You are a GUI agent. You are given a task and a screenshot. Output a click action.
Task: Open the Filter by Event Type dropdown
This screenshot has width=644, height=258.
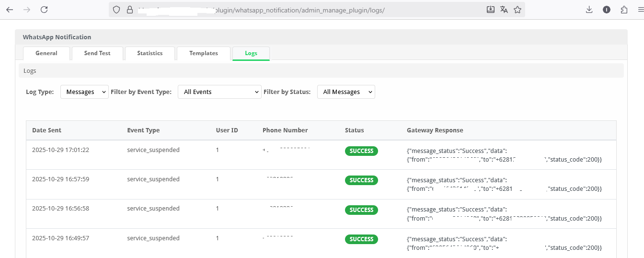[219, 92]
